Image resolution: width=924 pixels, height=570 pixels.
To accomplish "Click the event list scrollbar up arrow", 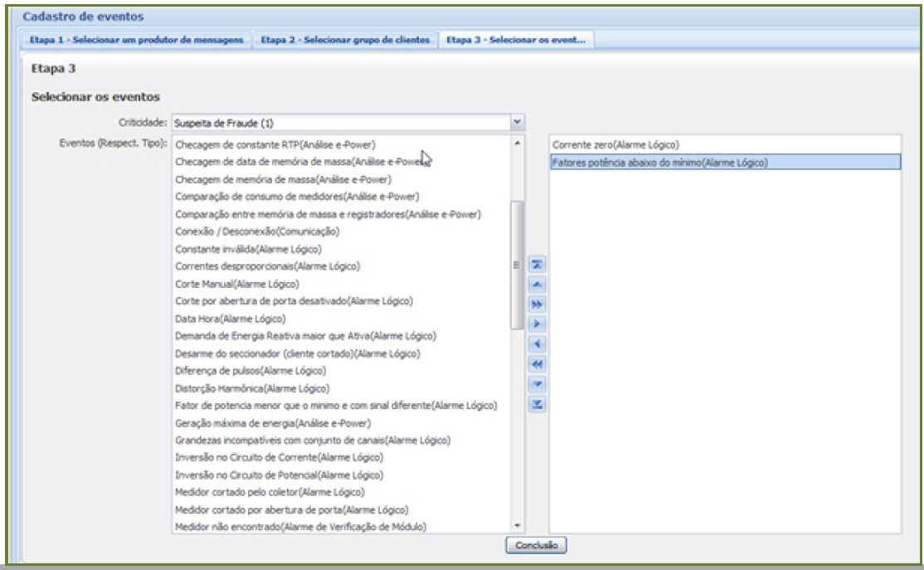I will click(x=518, y=144).
